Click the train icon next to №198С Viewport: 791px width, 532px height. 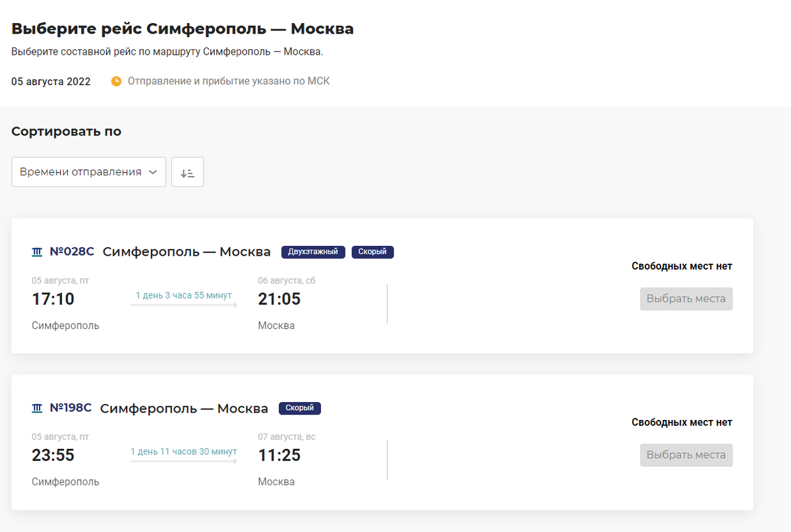coord(37,408)
